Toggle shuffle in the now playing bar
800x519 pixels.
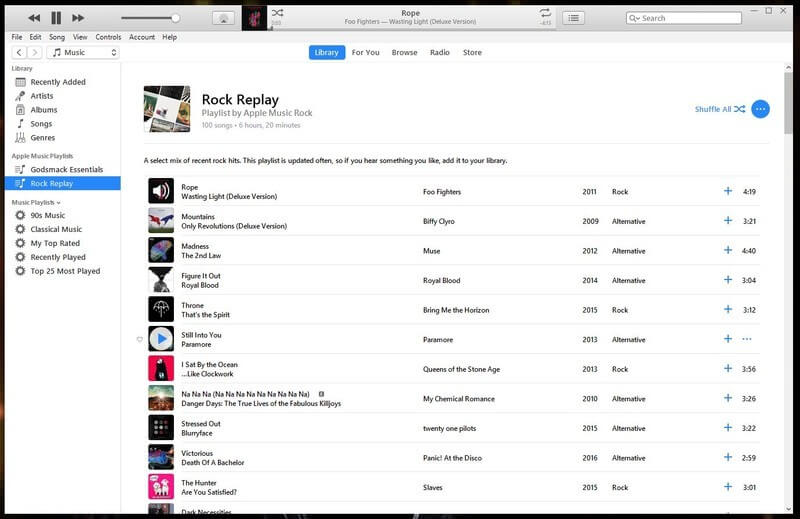pos(277,13)
